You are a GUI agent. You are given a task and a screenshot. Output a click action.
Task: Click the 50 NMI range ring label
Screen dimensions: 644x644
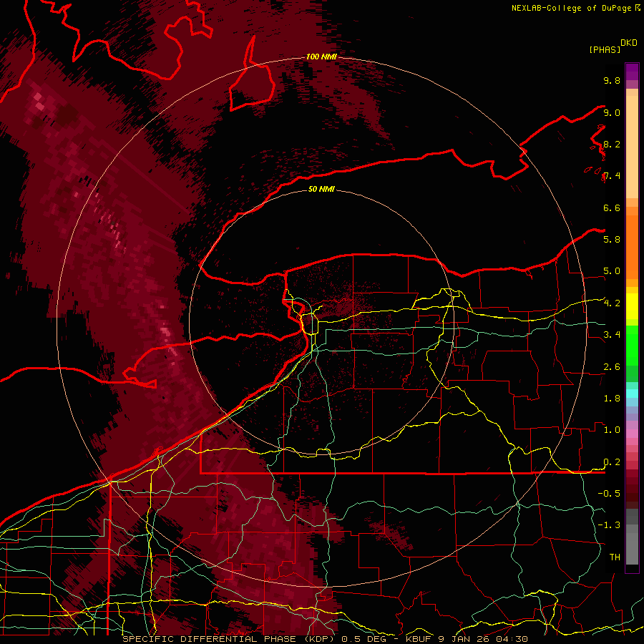(321, 189)
